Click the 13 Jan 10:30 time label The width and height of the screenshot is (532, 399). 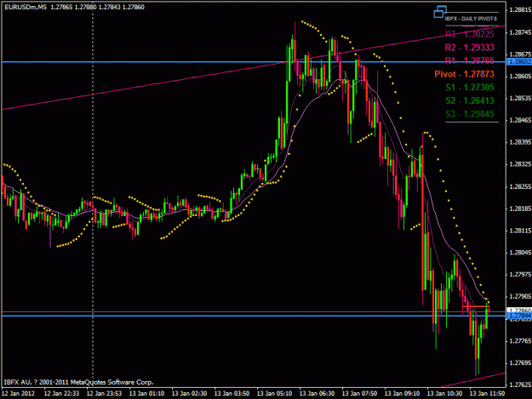(x=444, y=394)
